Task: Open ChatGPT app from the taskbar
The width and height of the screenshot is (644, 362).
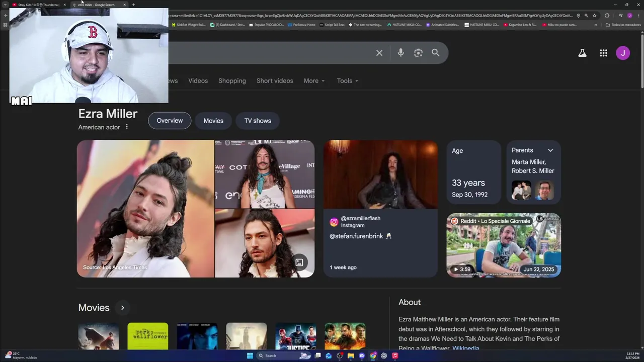Action: [x=384, y=355]
